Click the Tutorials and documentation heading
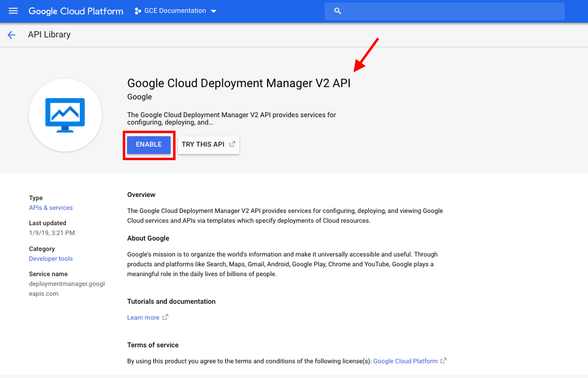The height and width of the screenshot is (378, 588). coord(171,301)
